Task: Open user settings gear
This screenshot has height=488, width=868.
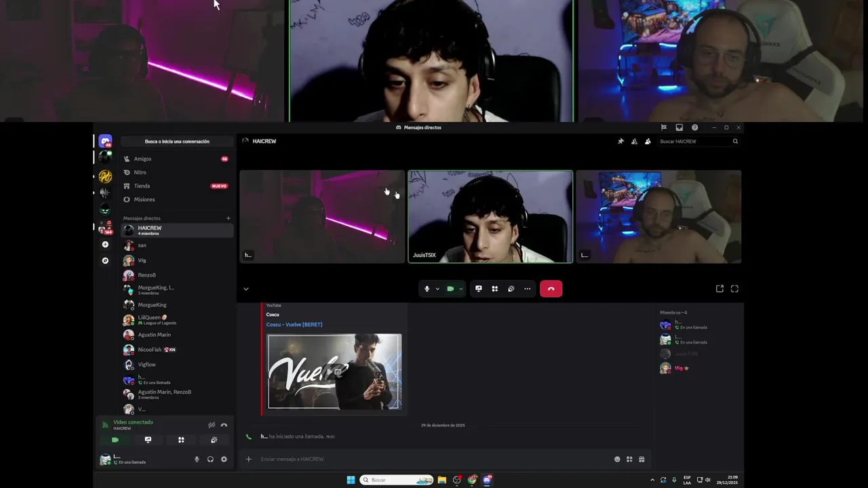Action: coord(224,460)
